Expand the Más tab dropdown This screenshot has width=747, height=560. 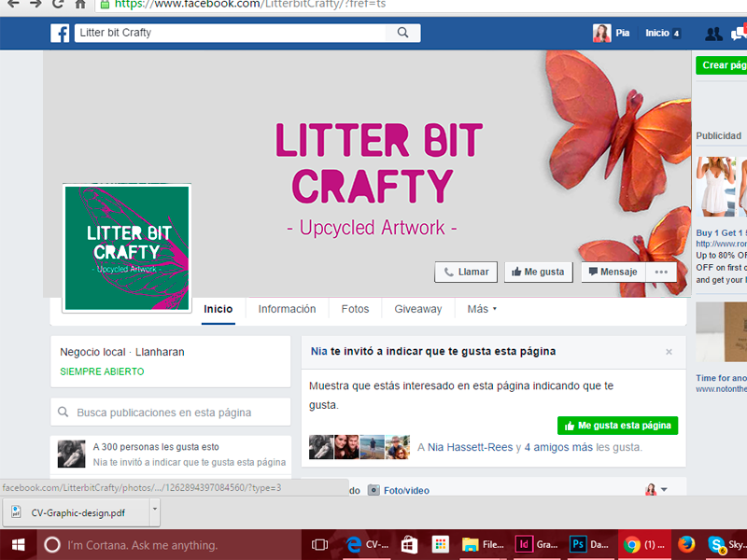482,309
